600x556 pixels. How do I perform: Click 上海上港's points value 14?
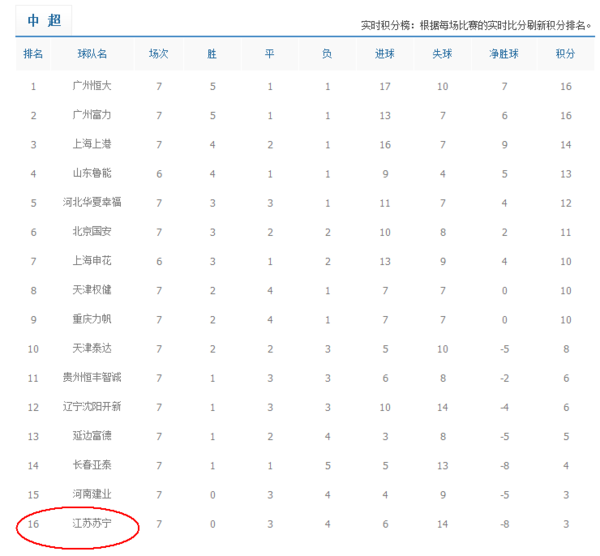(x=566, y=145)
